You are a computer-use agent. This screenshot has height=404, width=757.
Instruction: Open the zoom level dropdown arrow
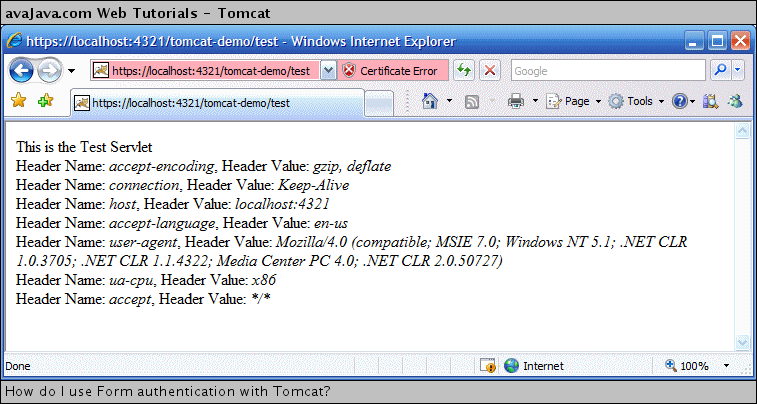(727, 366)
